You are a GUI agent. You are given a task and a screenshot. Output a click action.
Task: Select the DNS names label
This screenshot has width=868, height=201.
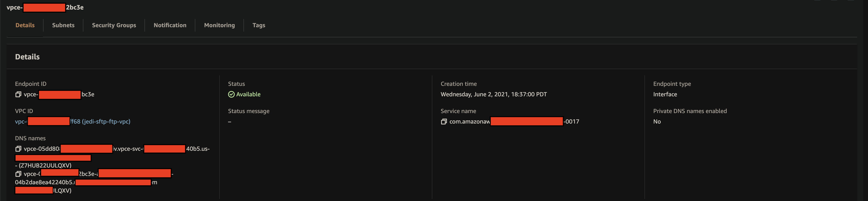30,139
